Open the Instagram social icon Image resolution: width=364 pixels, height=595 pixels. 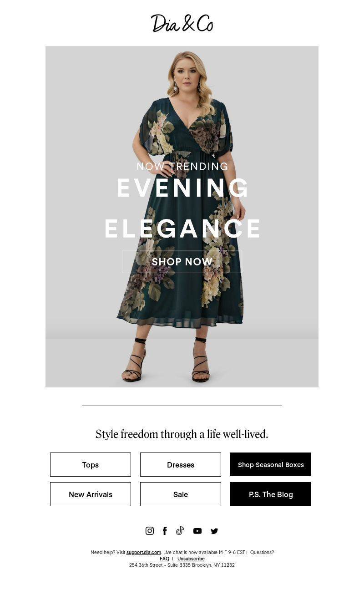pyautogui.click(x=150, y=531)
